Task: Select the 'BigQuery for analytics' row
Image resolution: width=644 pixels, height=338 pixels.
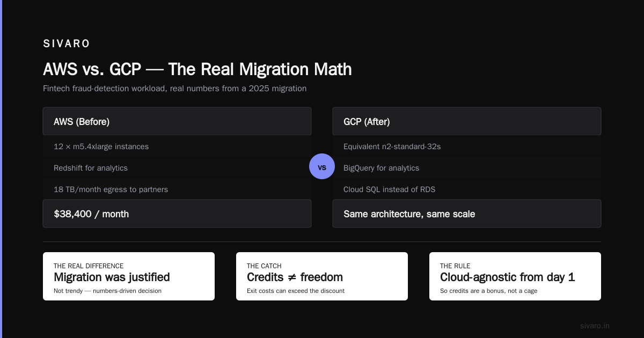Action: pyautogui.click(x=467, y=167)
